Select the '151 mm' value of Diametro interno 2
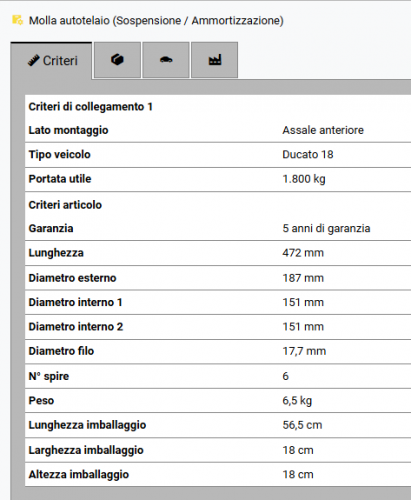 (303, 326)
